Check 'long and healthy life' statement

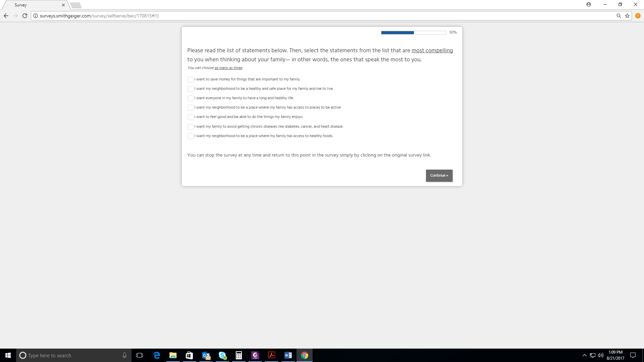[x=191, y=98]
